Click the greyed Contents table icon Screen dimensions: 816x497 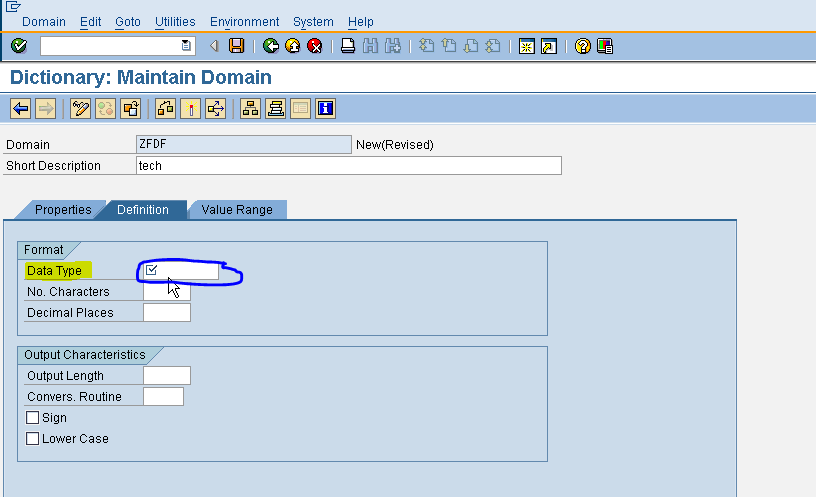pos(300,109)
